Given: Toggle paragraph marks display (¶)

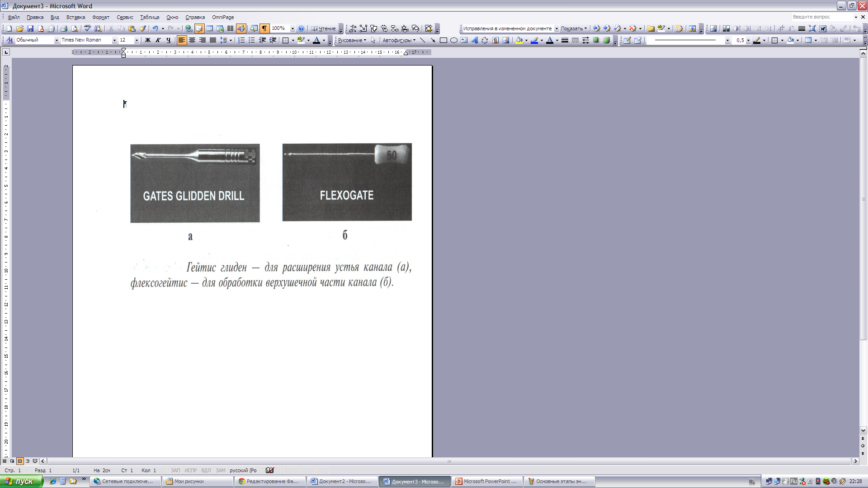Looking at the screenshot, I should pyautogui.click(x=264, y=28).
